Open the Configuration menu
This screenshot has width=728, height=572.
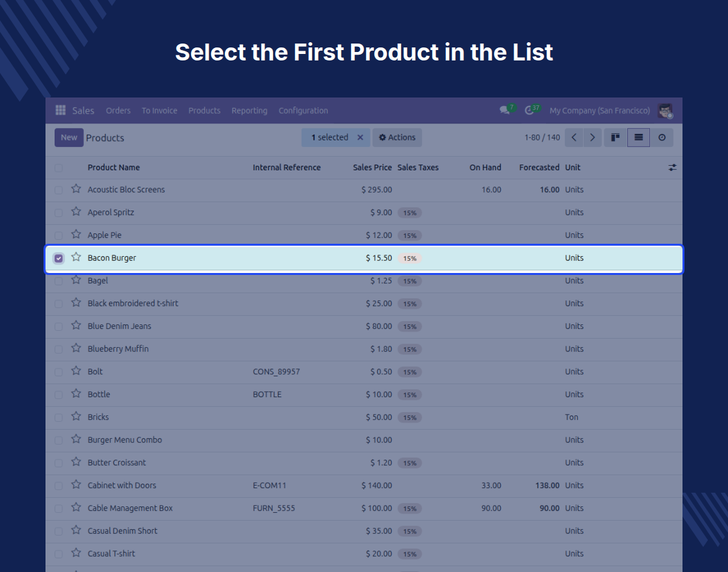pos(303,110)
